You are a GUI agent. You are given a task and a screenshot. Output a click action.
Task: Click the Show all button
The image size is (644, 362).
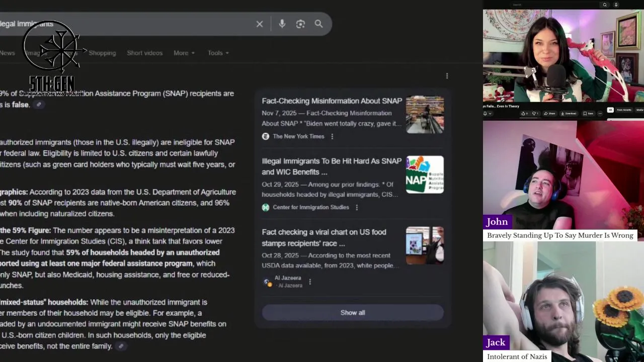[x=353, y=312]
